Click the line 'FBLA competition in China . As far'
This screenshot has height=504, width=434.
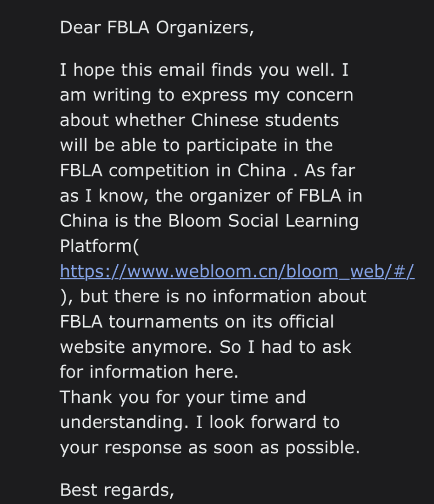(x=207, y=170)
